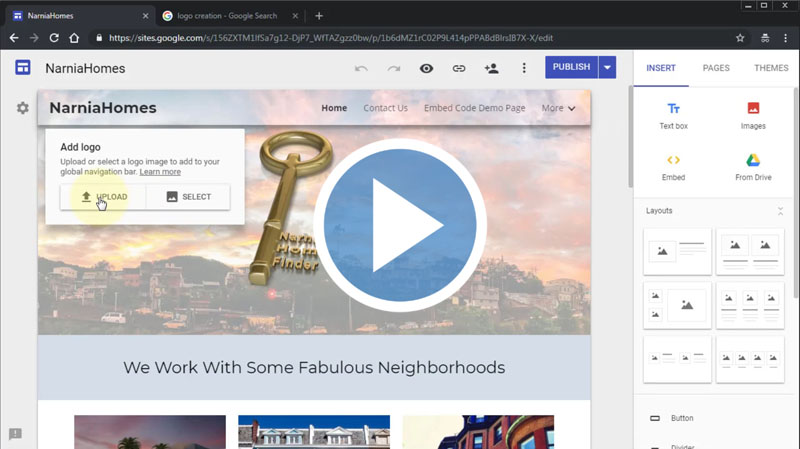The height and width of the screenshot is (449, 800).
Task: Click the Upload logo button
Action: 103,197
